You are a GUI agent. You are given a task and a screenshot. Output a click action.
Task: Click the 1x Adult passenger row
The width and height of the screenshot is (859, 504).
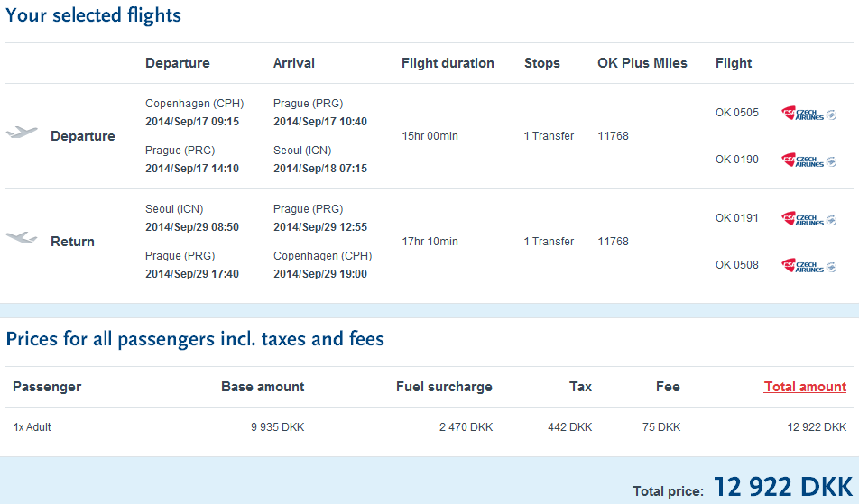point(32,427)
